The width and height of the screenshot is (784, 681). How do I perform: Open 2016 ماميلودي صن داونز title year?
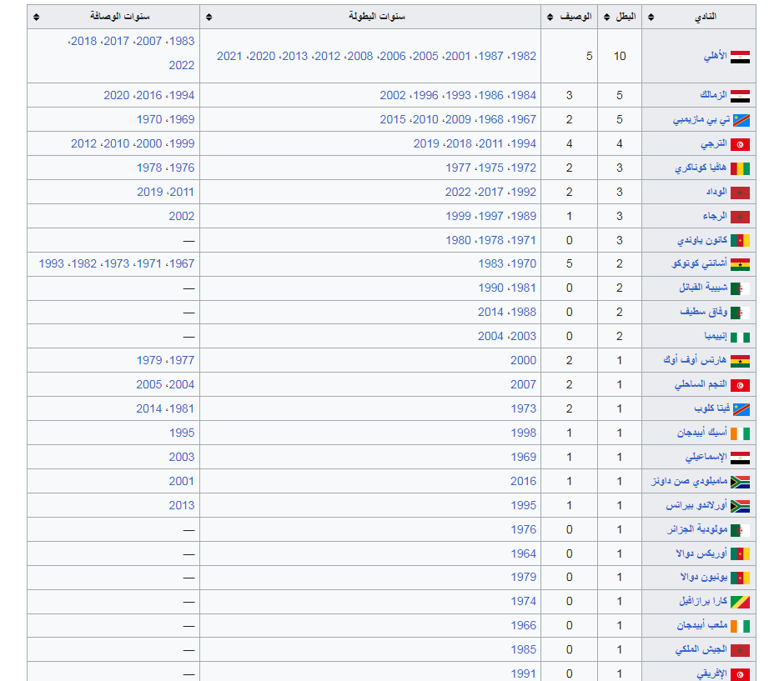(524, 481)
